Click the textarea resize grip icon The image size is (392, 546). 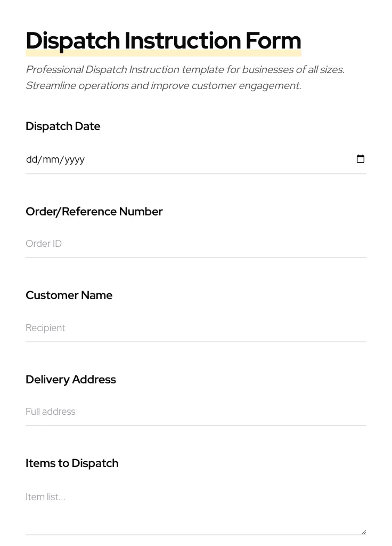coord(364,531)
